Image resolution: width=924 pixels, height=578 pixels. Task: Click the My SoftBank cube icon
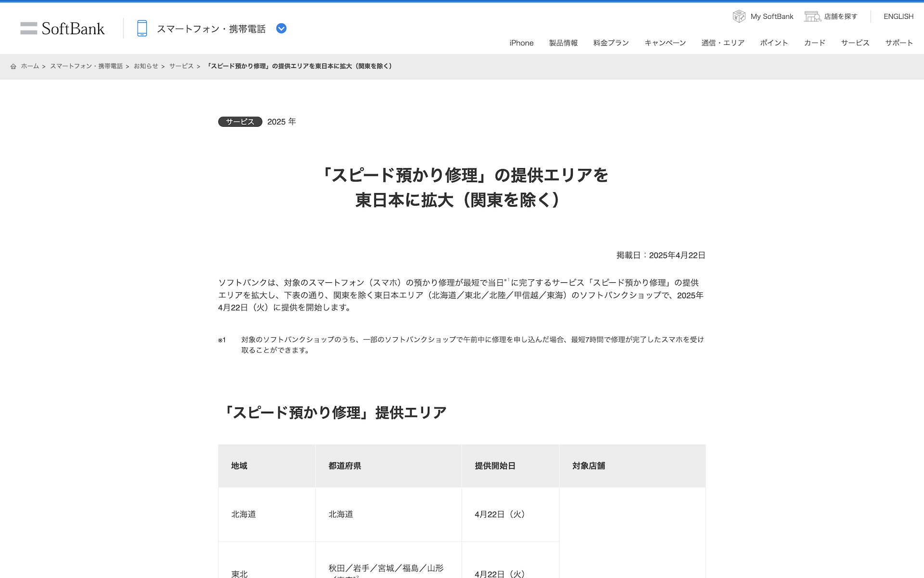739,16
